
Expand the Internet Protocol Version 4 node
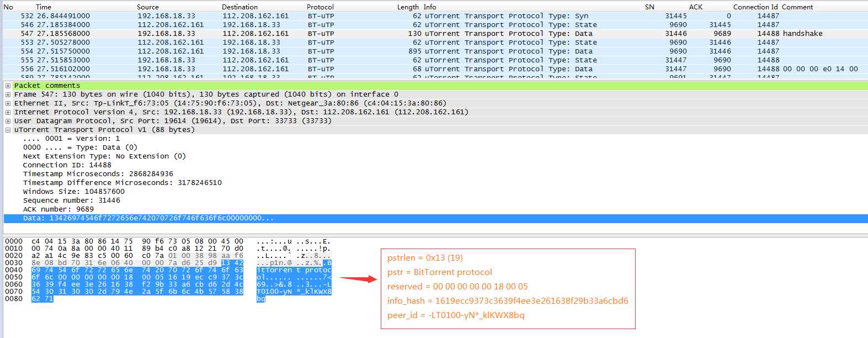coord(8,112)
